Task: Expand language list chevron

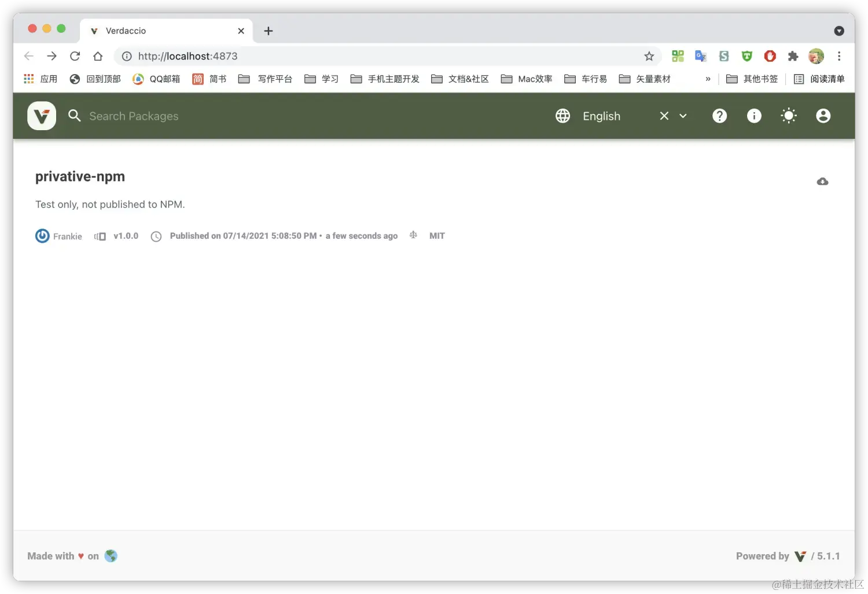Action: (x=683, y=116)
